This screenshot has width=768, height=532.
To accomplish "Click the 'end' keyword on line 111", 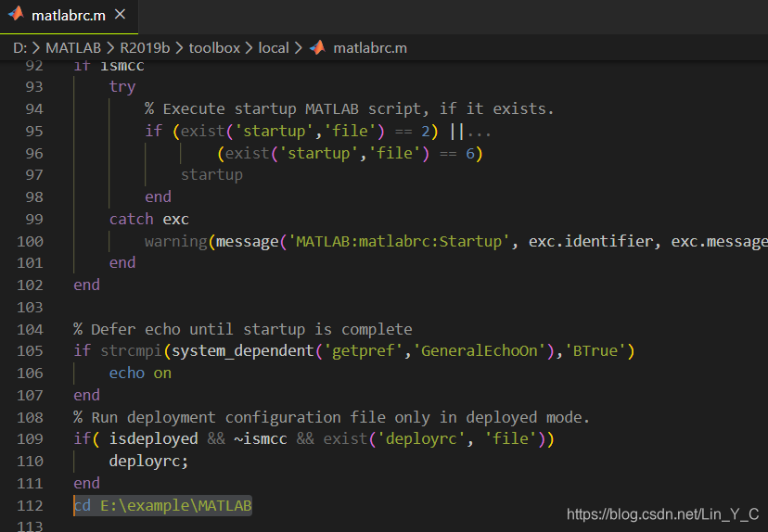I will (x=86, y=484).
